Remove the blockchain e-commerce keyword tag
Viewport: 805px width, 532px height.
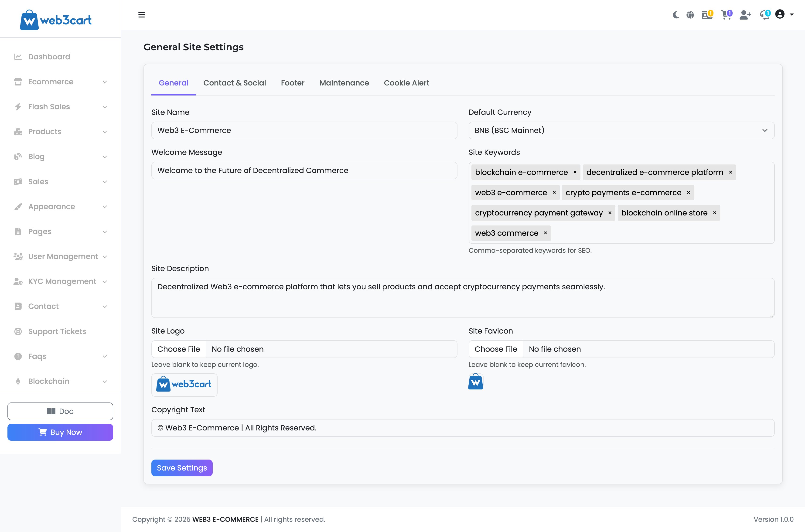click(x=575, y=172)
